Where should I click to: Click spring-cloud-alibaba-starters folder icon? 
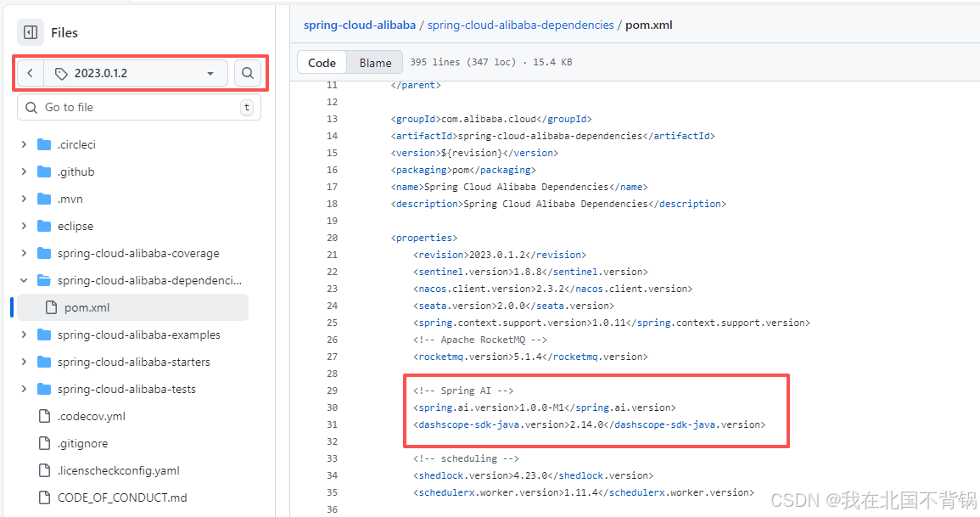tap(44, 362)
